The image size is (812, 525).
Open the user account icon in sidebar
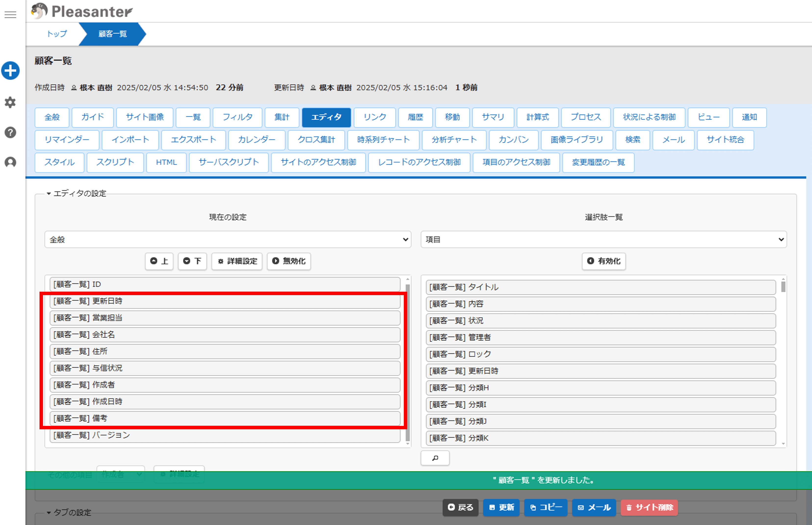click(x=10, y=162)
